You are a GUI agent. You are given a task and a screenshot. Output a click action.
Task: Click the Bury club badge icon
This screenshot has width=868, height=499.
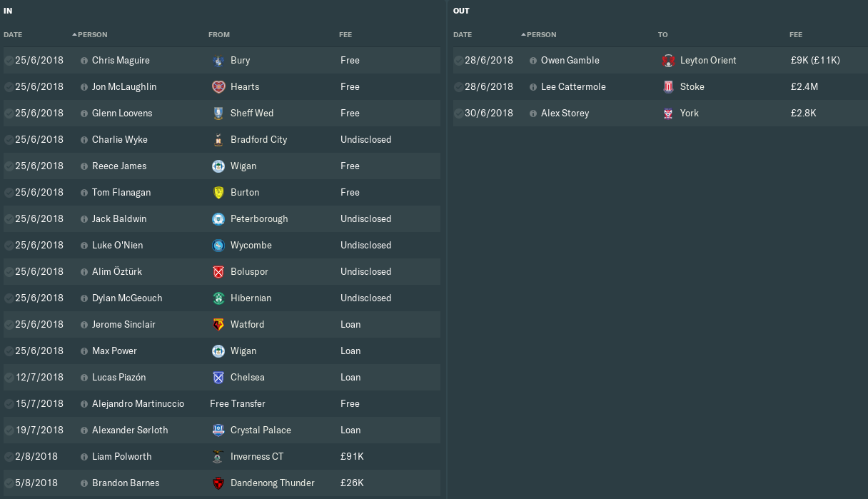coord(218,61)
